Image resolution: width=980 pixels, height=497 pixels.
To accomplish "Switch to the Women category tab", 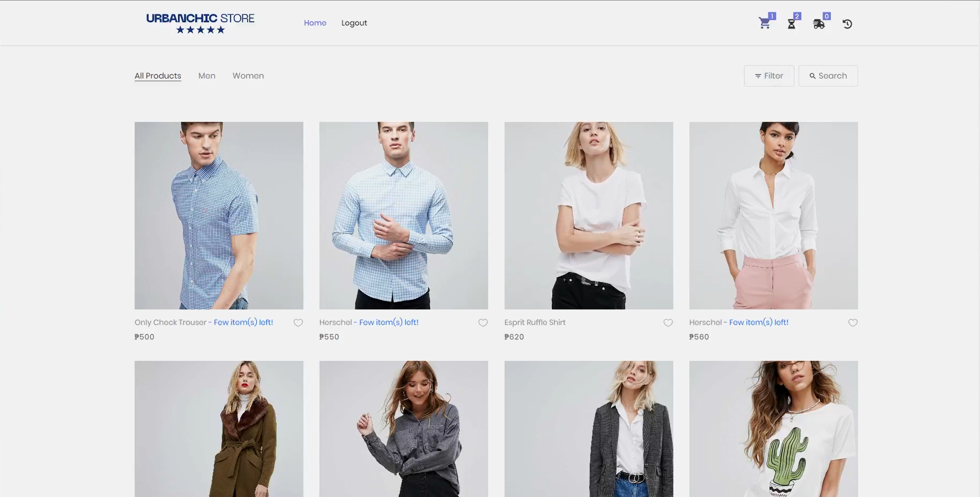I will point(248,75).
